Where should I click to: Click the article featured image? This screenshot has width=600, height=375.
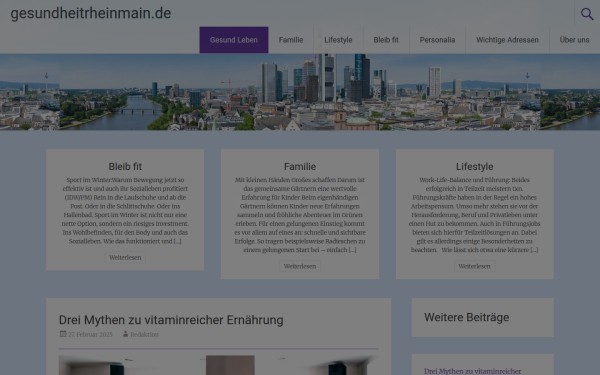[218, 365]
